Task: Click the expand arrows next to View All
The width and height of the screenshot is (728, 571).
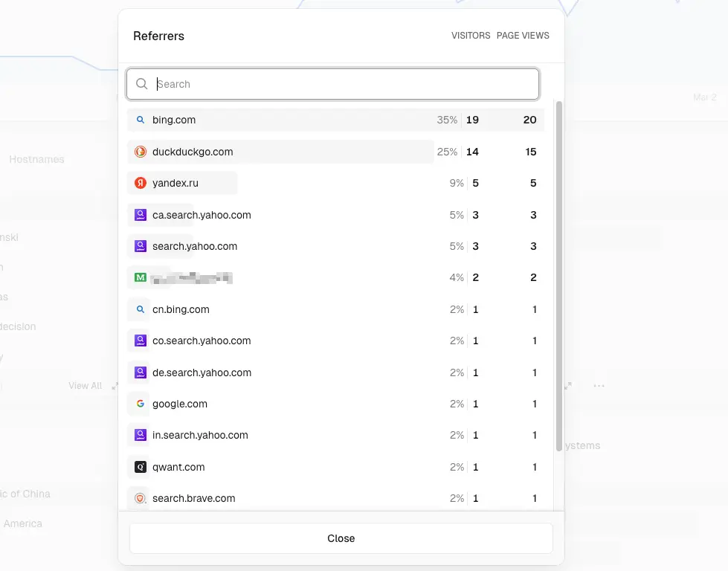Action: tap(115, 386)
